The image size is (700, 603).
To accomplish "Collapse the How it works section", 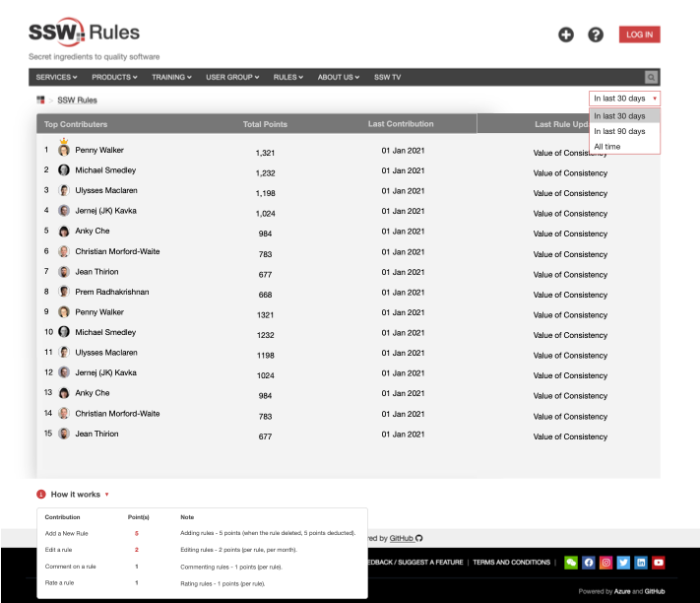I will [x=106, y=495].
